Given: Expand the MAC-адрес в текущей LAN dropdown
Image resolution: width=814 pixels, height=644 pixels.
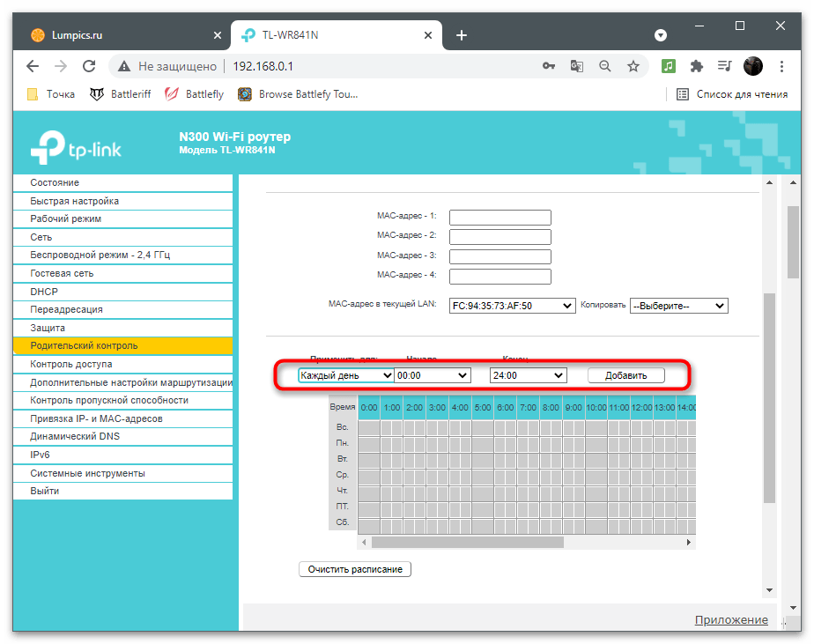Looking at the screenshot, I should [x=512, y=306].
